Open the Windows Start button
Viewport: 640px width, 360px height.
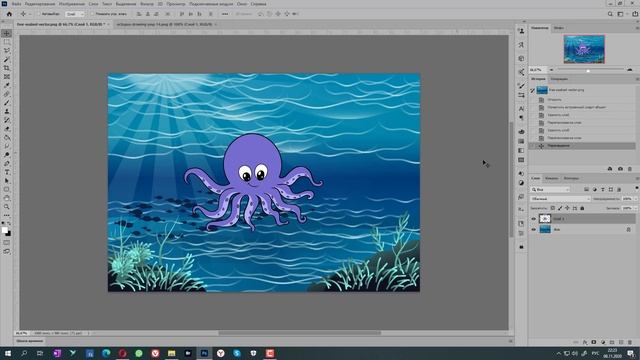tap(8, 353)
